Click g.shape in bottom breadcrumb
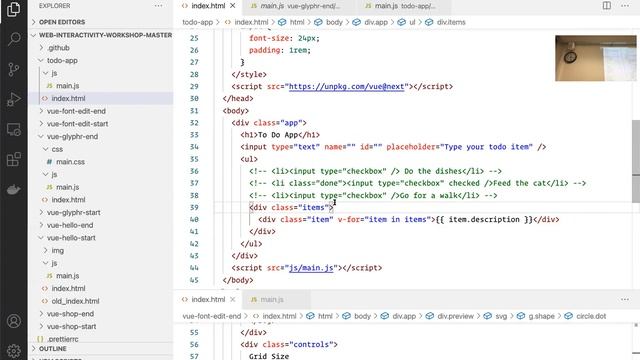The image size is (640, 360). (x=541, y=316)
